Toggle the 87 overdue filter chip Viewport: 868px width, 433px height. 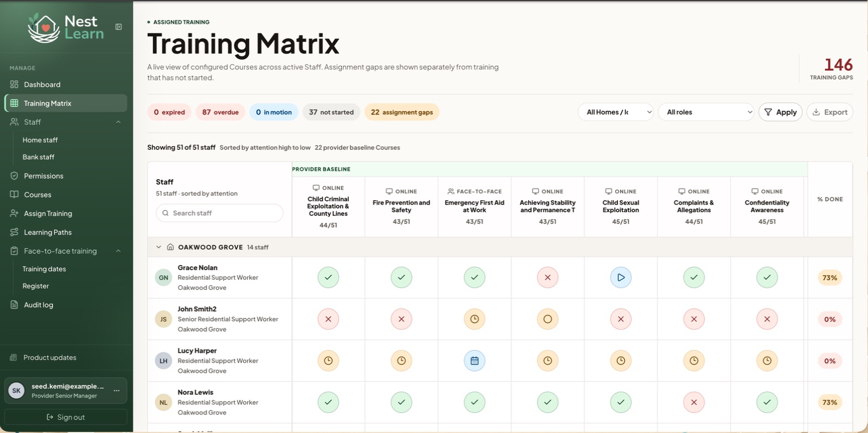(x=220, y=112)
